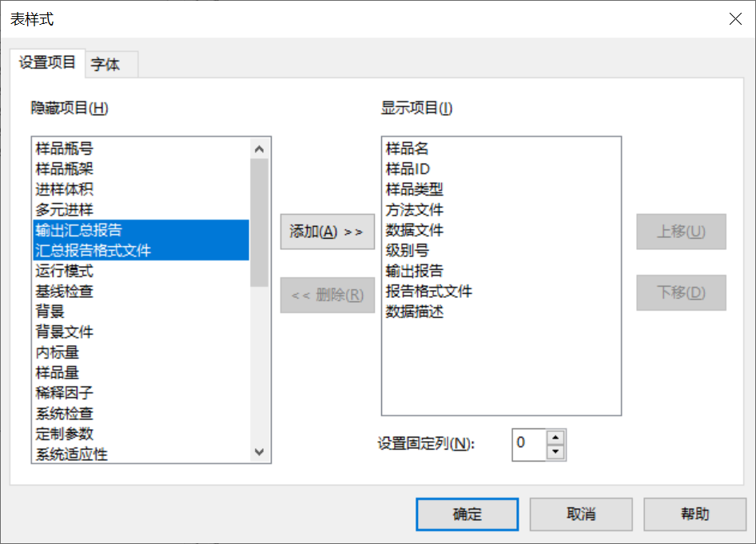
Task: Select 样品ID in the displayed items list
Action: (501, 169)
